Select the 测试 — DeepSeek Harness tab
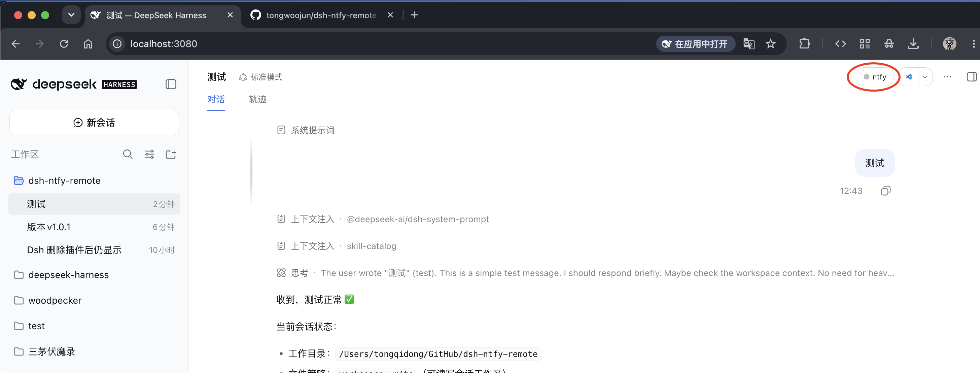Viewport: 980px width, 373px height. (x=156, y=15)
